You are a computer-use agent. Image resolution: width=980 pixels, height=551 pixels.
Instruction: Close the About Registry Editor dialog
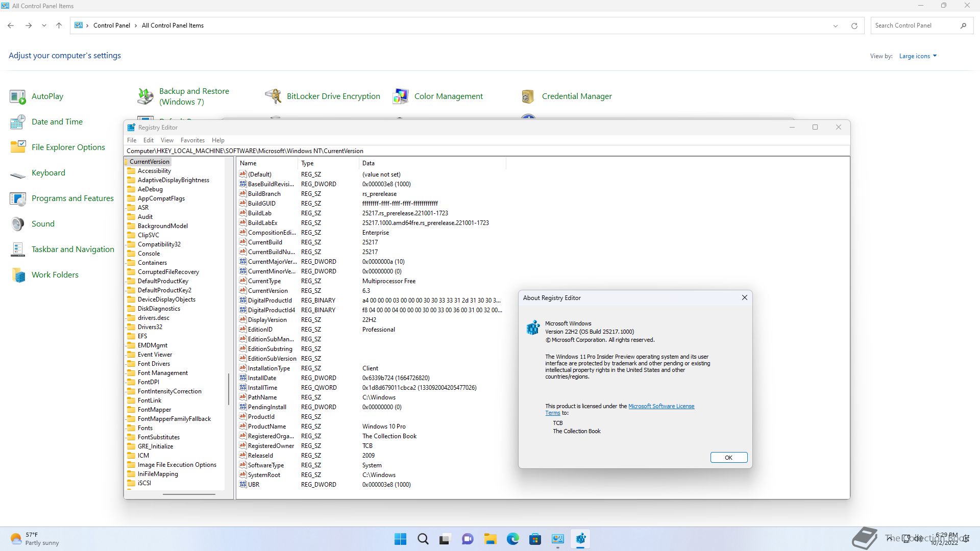pyautogui.click(x=744, y=298)
